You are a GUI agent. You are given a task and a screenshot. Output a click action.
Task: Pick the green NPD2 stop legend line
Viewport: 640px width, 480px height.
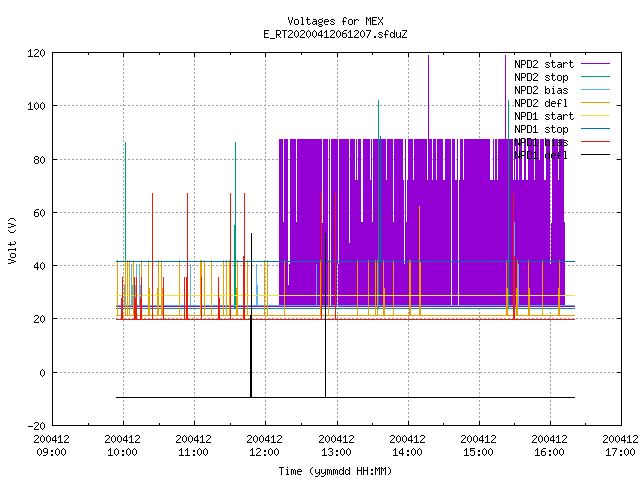click(595, 76)
